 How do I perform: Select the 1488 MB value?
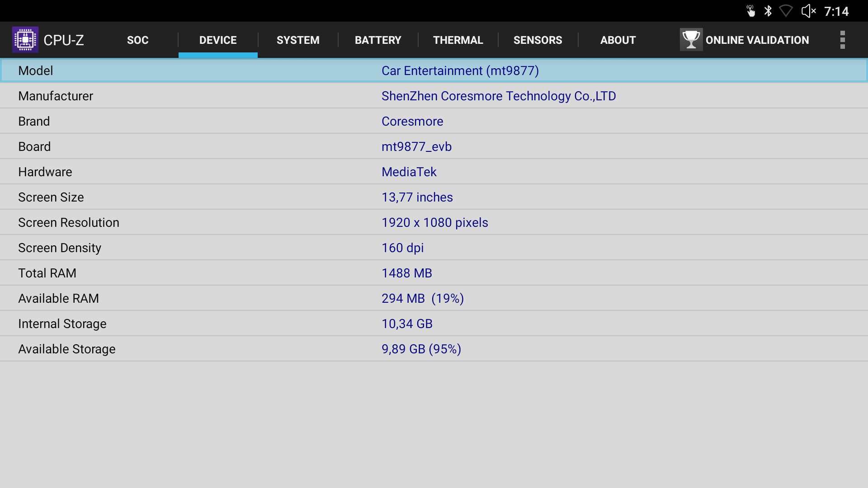tap(407, 273)
